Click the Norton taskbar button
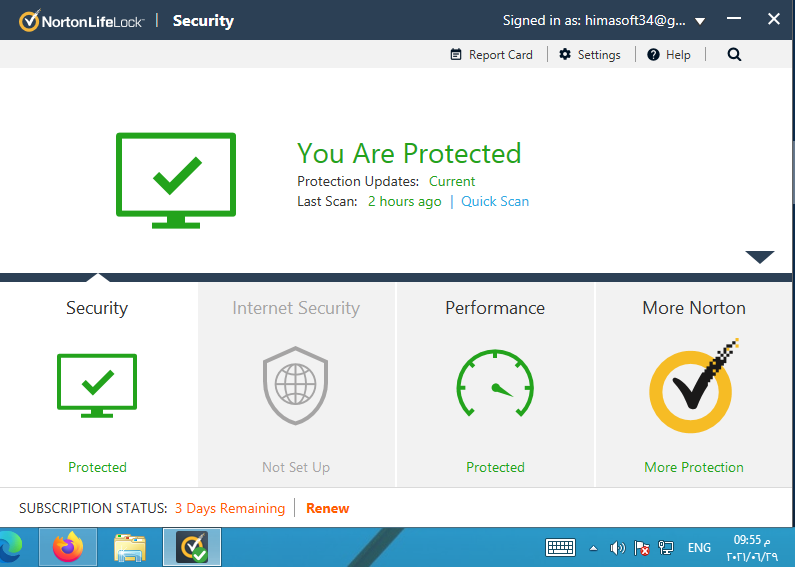This screenshot has height=567, width=795. [192, 547]
